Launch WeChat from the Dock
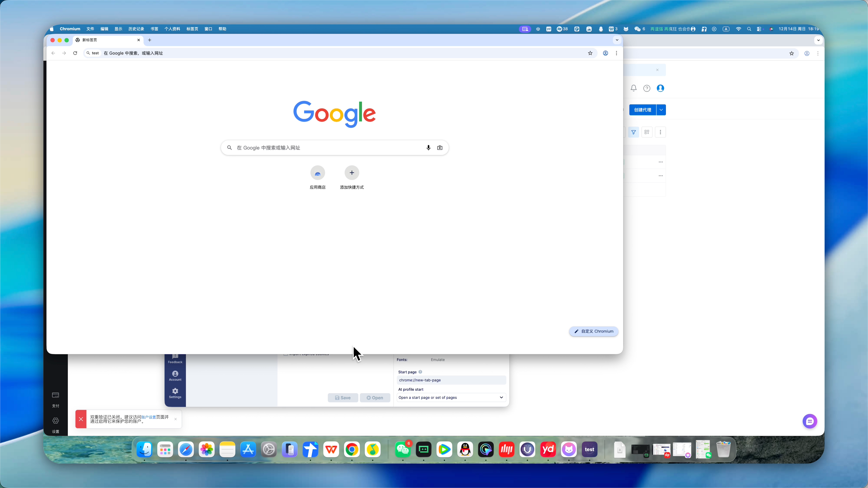The width and height of the screenshot is (868, 488). pyautogui.click(x=403, y=450)
